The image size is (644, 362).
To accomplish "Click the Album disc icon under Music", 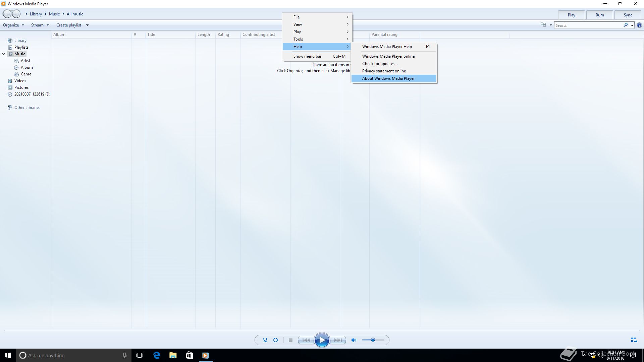I will (16, 67).
